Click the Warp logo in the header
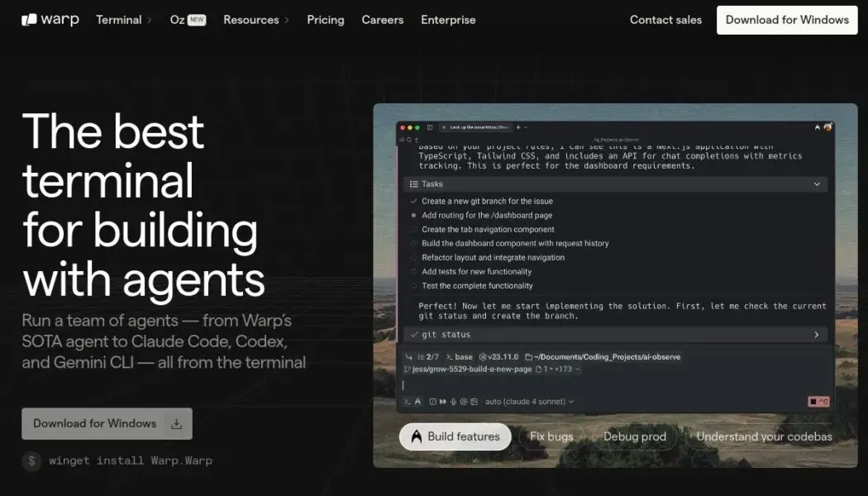The width and height of the screenshot is (868, 496). (x=50, y=20)
